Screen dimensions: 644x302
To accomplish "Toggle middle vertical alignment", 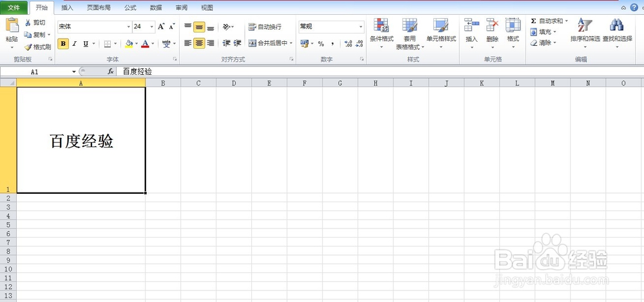I will (x=199, y=27).
